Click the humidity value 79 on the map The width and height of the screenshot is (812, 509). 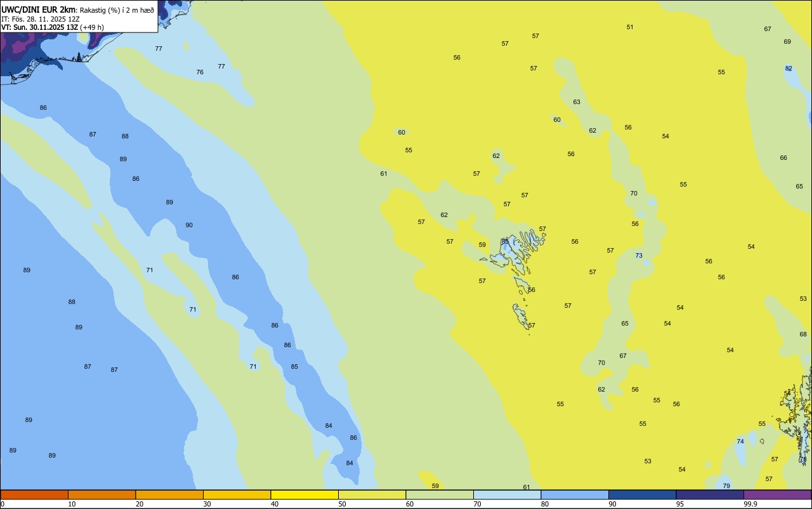(x=726, y=486)
